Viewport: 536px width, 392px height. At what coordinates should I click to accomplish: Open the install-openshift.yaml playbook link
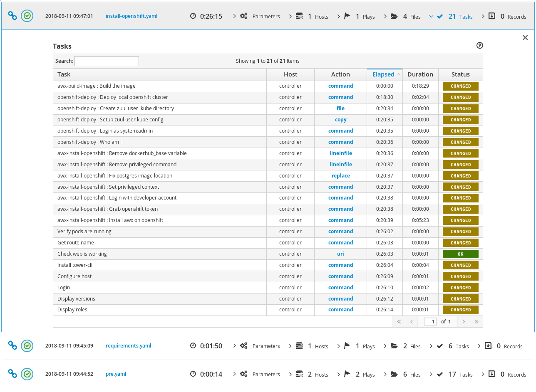tap(132, 16)
